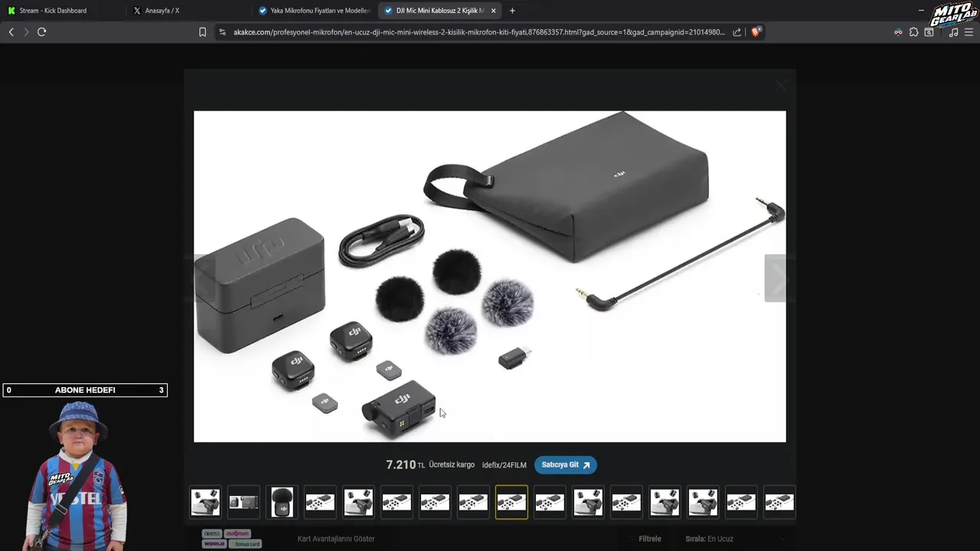
Task: Click the axess card badge
Action: click(x=212, y=533)
